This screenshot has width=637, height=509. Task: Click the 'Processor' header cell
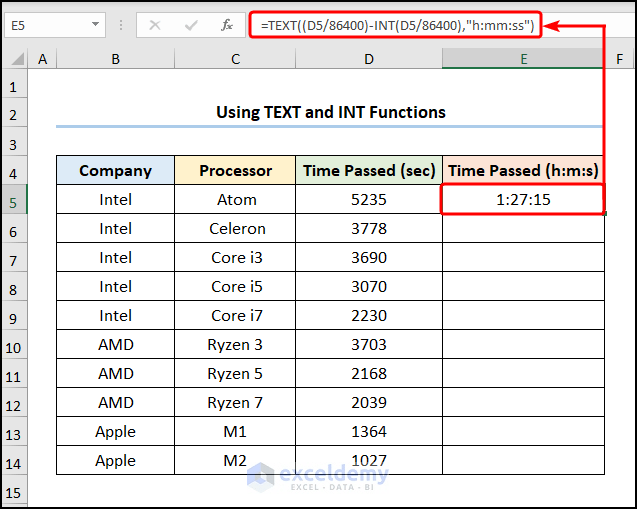pyautogui.click(x=235, y=170)
